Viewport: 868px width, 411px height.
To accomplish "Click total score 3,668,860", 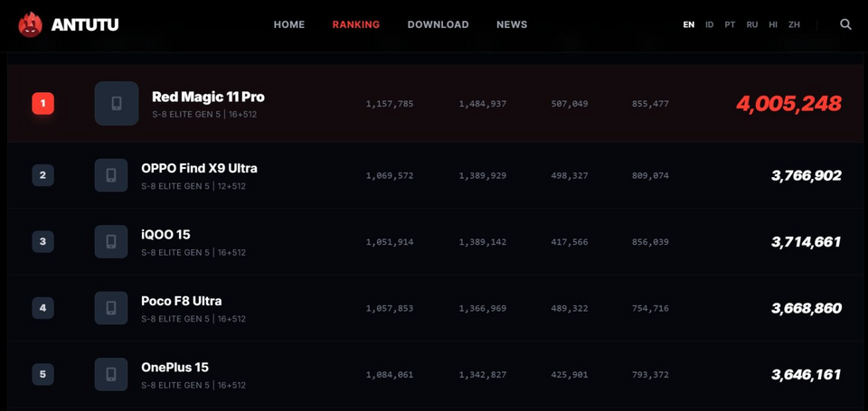I will pyautogui.click(x=806, y=308).
